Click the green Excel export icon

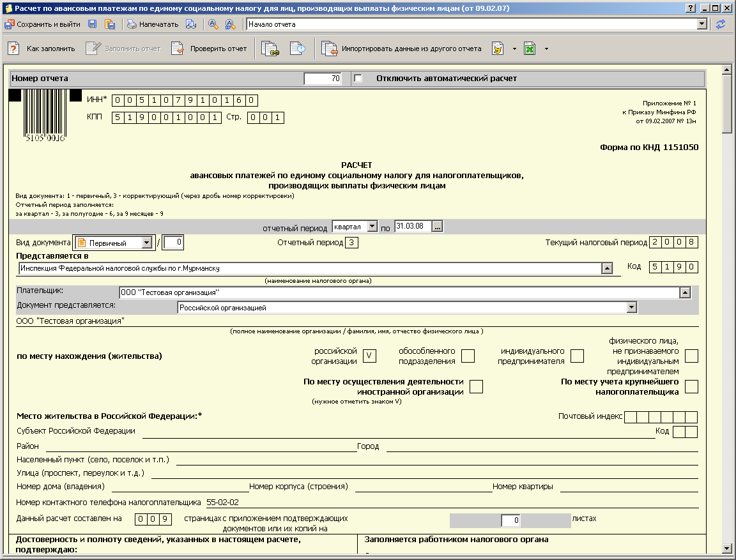530,49
